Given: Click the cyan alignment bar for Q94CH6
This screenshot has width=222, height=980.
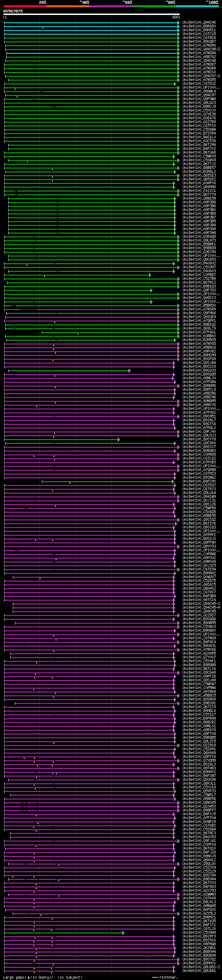Looking at the screenshot, I should (92, 23).
